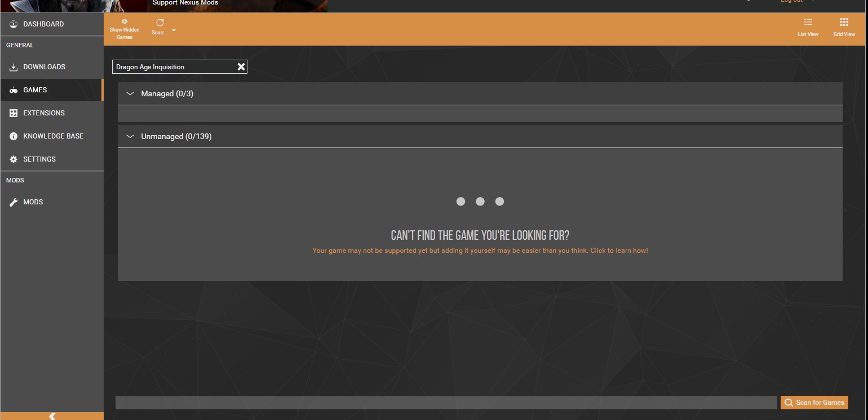Click the Settings gear icon
The image size is (868, 420).
coord(14,159)
